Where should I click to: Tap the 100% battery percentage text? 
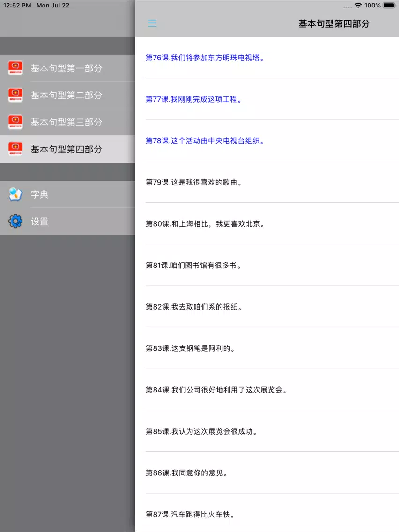(x=372, y=6)
